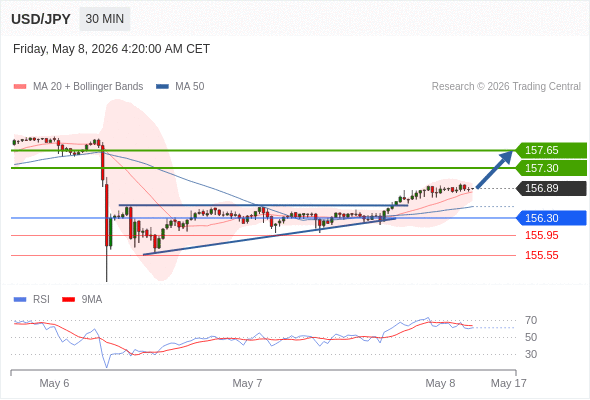The image size is (590, 400).
Task: Click the 30 MIN timeframe badge
Action: pyautogui.click(x=105, y=19)
